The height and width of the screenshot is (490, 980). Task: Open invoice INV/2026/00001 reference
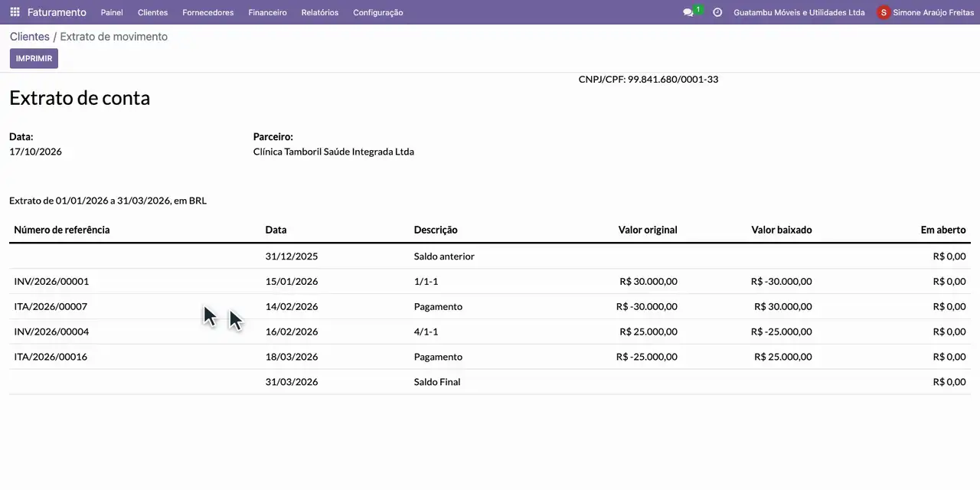[51, 281]
